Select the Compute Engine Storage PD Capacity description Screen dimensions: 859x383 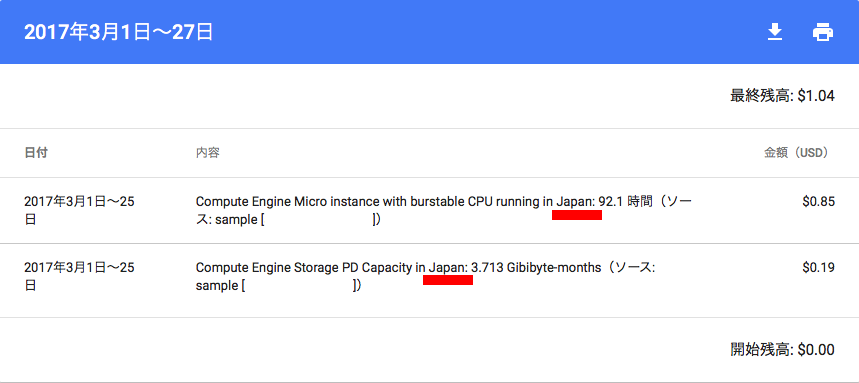coord(426,277)
